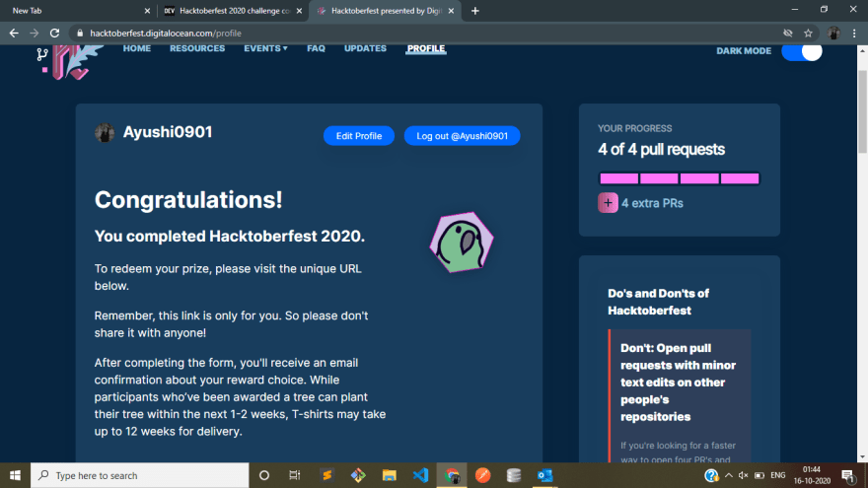Open the taskbar help icon
This screenshot has height=488, width=868.
click(711, 475)
